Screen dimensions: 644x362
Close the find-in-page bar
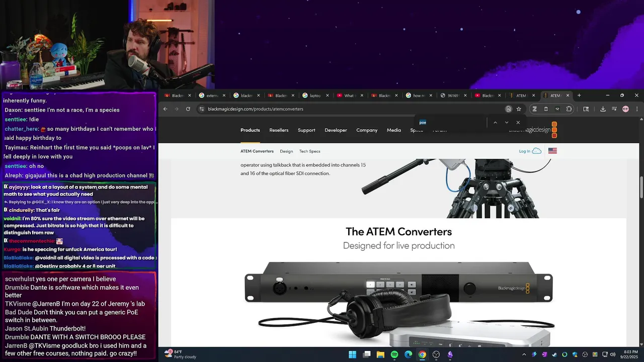[x=518, y=123]
